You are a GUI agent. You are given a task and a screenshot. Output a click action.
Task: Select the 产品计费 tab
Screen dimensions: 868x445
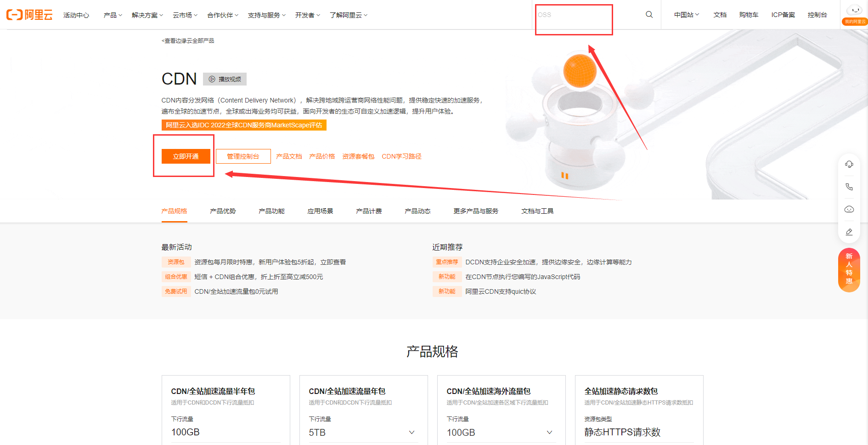369,211
